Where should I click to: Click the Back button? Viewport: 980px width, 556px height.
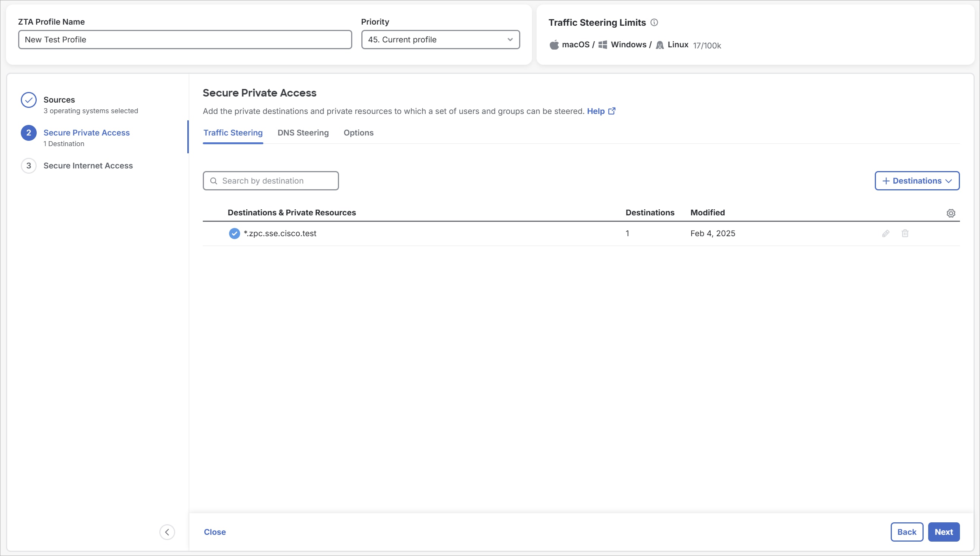click(x=907, y=532)
